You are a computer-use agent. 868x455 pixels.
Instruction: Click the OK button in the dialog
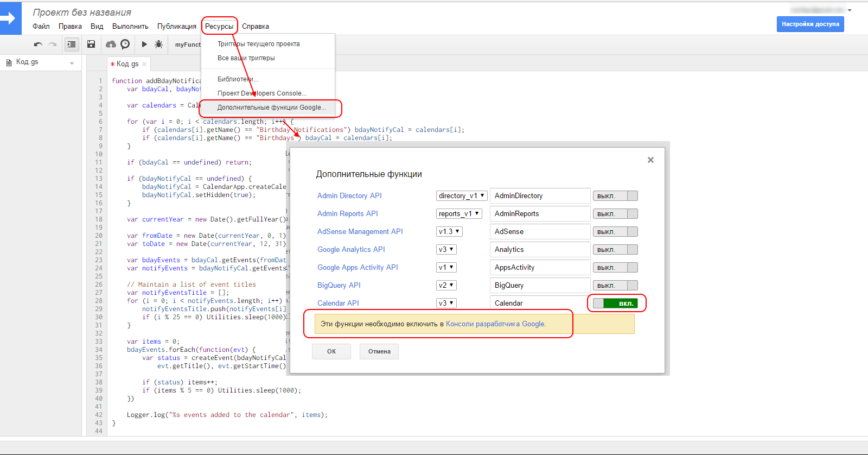click(331, 351)
